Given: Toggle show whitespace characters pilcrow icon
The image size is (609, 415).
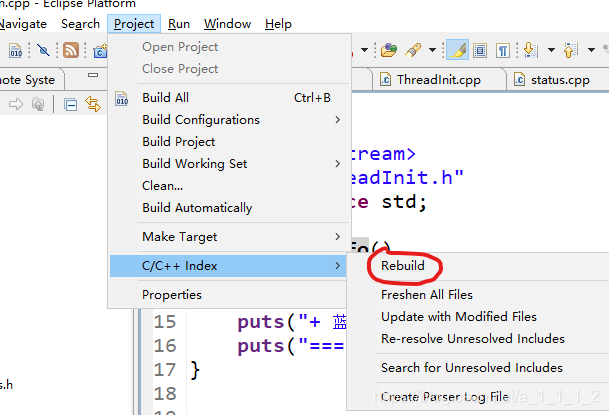Looking at the screenshot, I should point(503,50).
